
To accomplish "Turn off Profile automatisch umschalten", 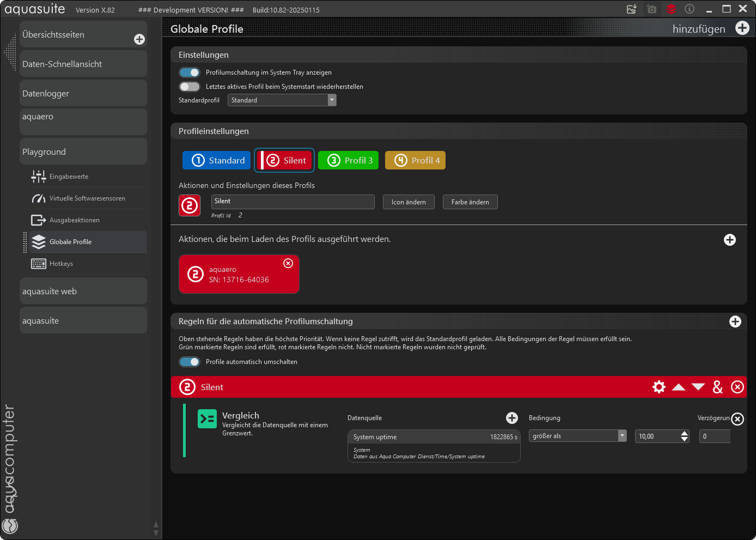I will [x=190, y=362].
